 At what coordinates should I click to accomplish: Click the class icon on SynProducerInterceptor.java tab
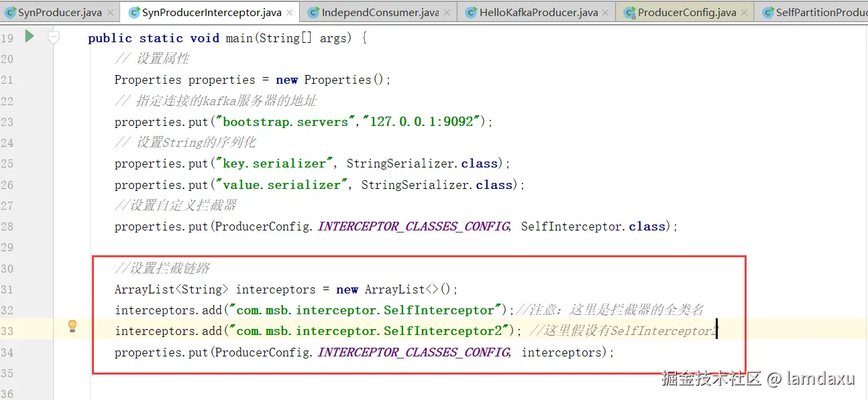point(134,13)
